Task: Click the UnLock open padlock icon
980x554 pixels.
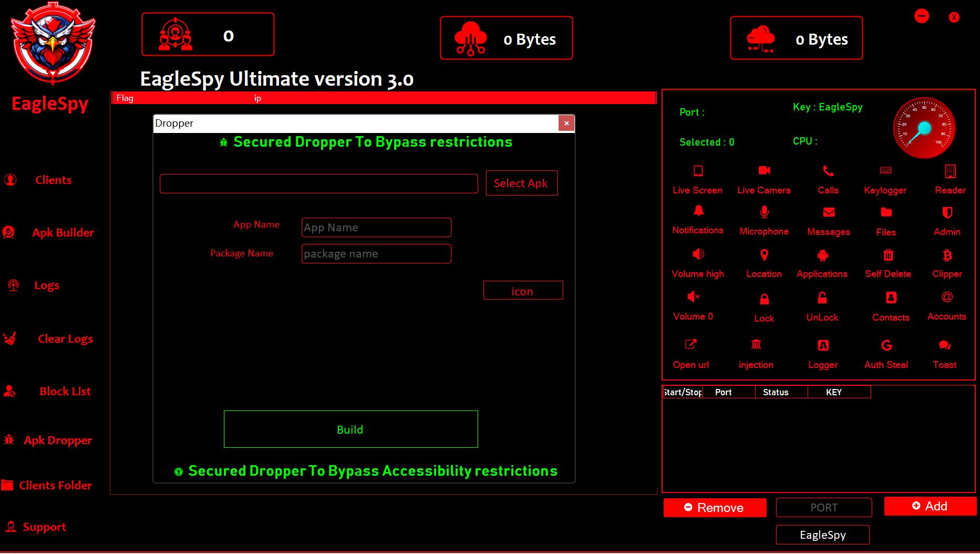Action: (822, 298)
